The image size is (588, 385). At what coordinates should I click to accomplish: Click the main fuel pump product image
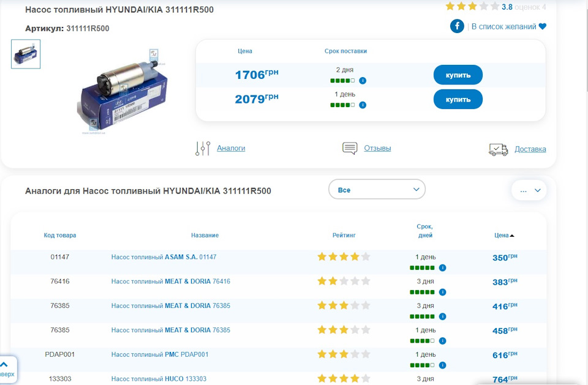pos(123,92)
